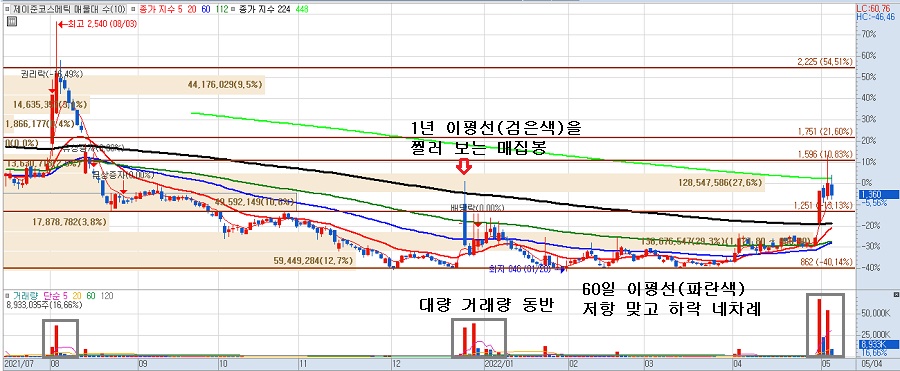900x371 pixels.
Task: Click the 2022/01 date on the time axis
Action: [x=499, y=364]
